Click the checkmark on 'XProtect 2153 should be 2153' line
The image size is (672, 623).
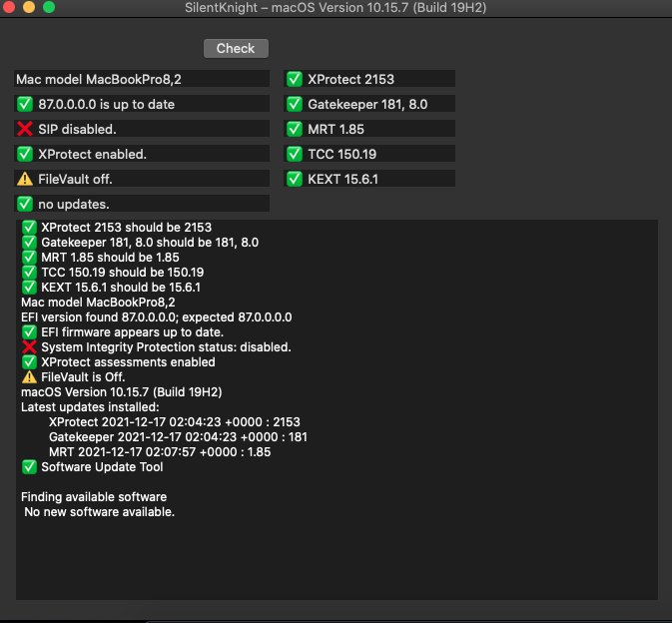[29, 227]
